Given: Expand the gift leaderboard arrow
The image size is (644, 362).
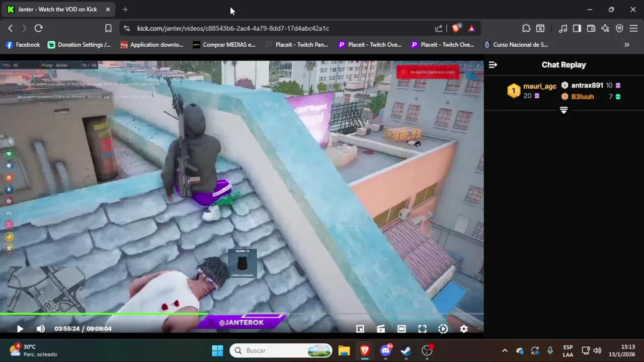Looking at the screenshot, I should pos(563,110).
